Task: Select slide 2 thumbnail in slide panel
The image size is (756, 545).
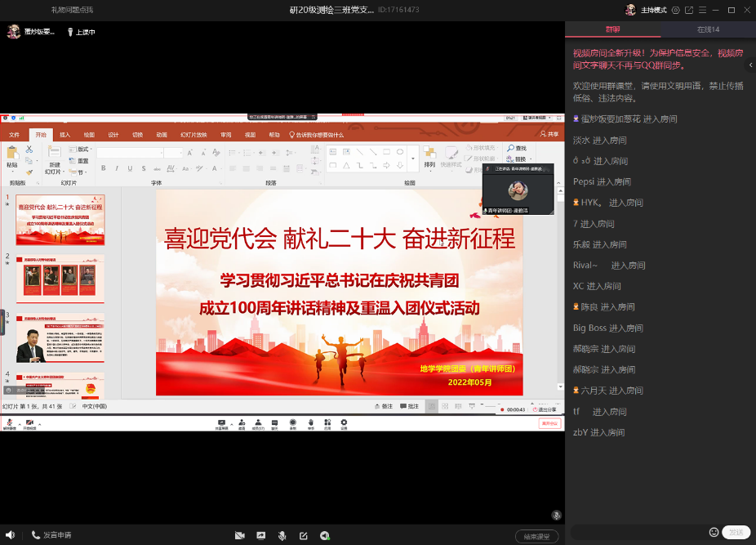Action: click(x=60, y=279)
